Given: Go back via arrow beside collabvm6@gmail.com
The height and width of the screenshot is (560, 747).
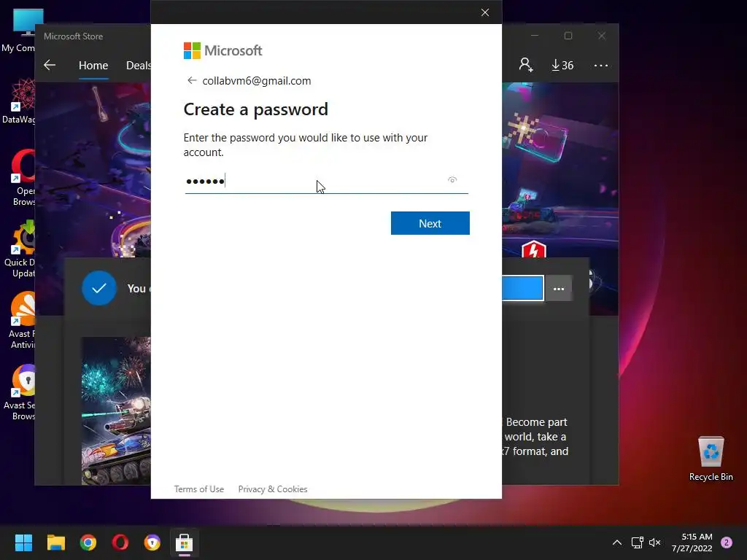Looking at the screenshot, I should (192, 80).
